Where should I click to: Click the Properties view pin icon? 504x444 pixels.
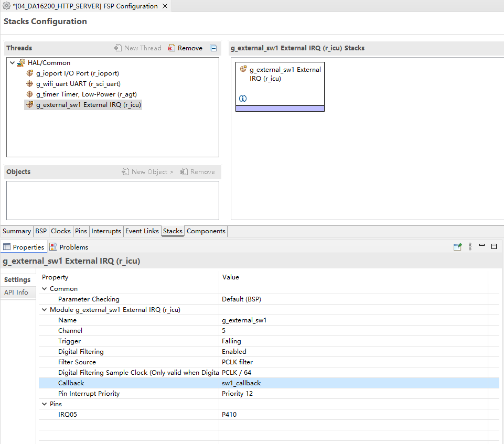tap(457, 246)
